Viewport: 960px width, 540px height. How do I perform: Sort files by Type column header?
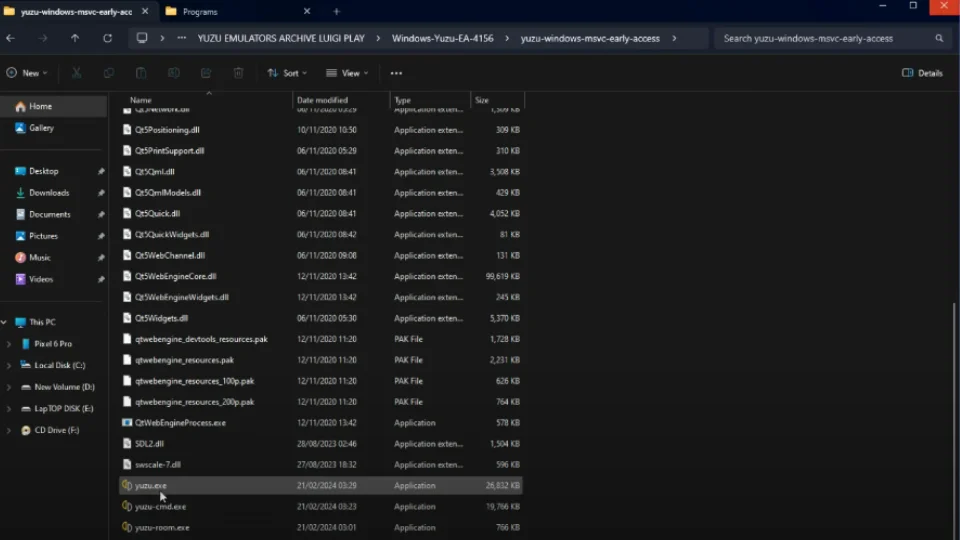click(x=430, y=100)
